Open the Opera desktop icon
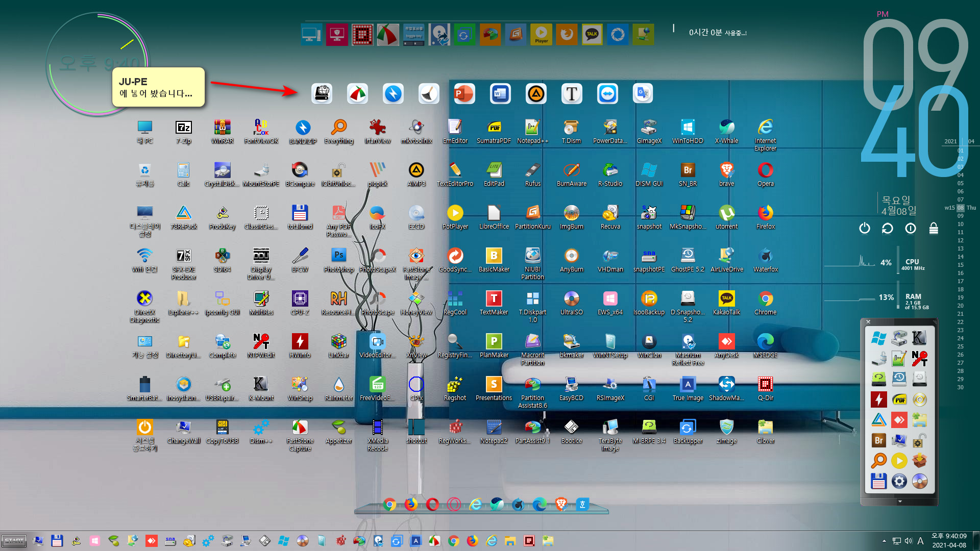 pos(765,174)
